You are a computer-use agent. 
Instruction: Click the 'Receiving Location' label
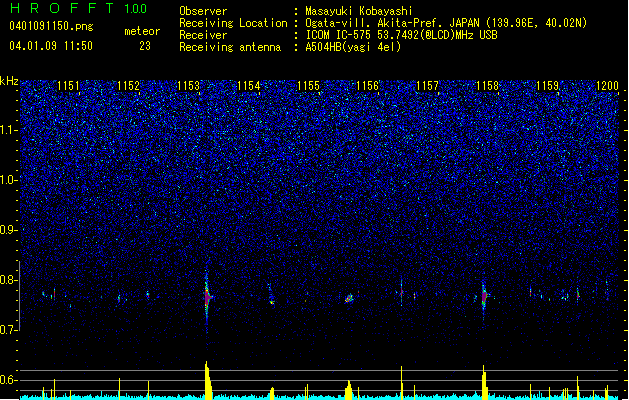pyautogui.click(x=233, y=23)
